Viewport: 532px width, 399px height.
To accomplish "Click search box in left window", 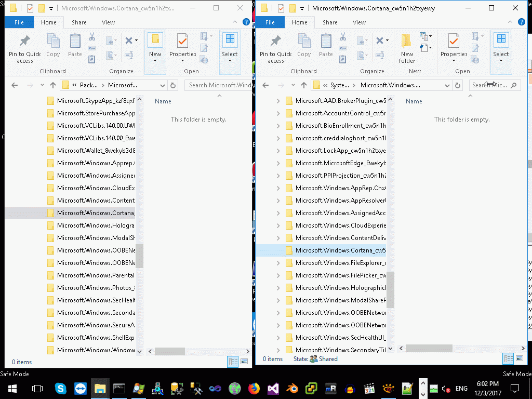I will click(219, 85).
